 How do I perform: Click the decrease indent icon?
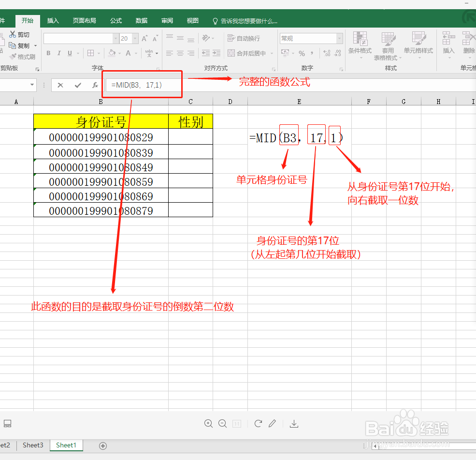(x=206, y=54)
